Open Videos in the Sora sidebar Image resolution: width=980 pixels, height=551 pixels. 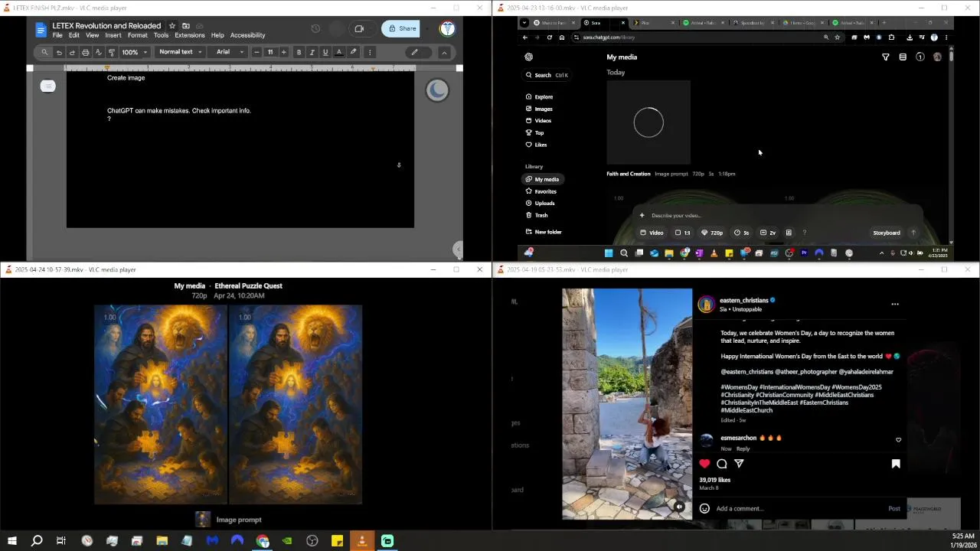538,121
